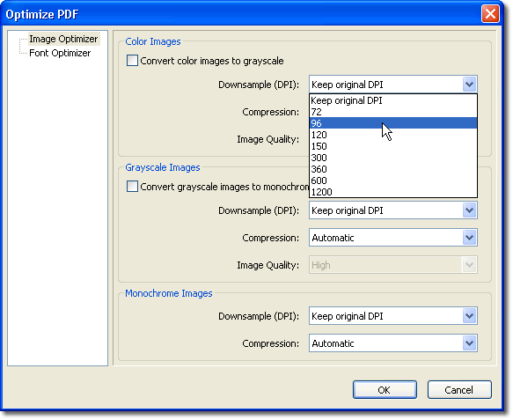Enable Convert color images to grayscale
Image resolution: width=513 pixels, height=420 pixels.
132,61
